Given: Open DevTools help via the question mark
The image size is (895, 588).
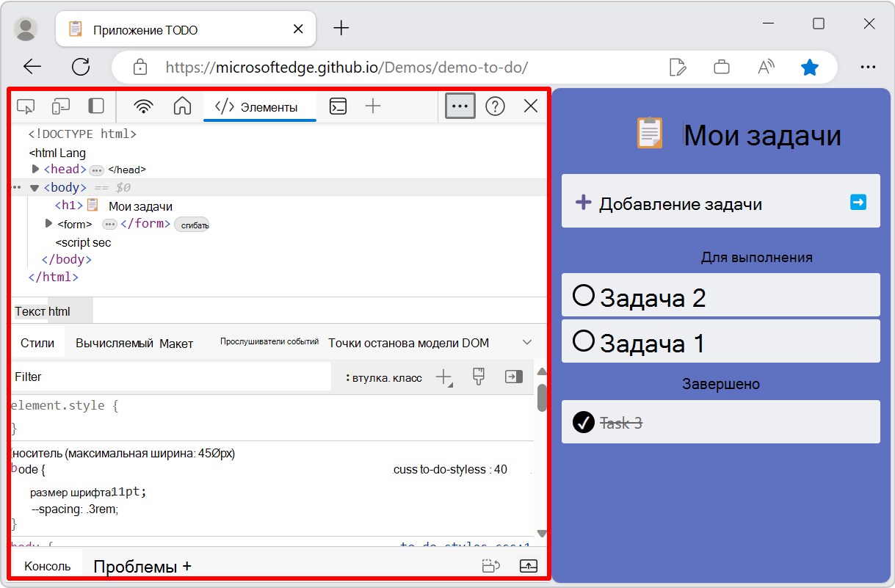Looking at the screenshot, I should 495,106.
